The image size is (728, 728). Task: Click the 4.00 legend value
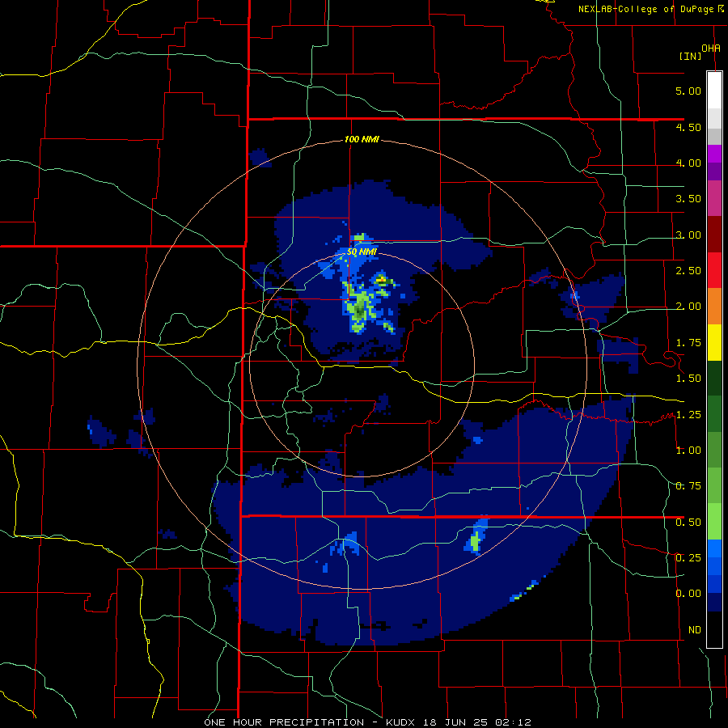pos(688,163)
